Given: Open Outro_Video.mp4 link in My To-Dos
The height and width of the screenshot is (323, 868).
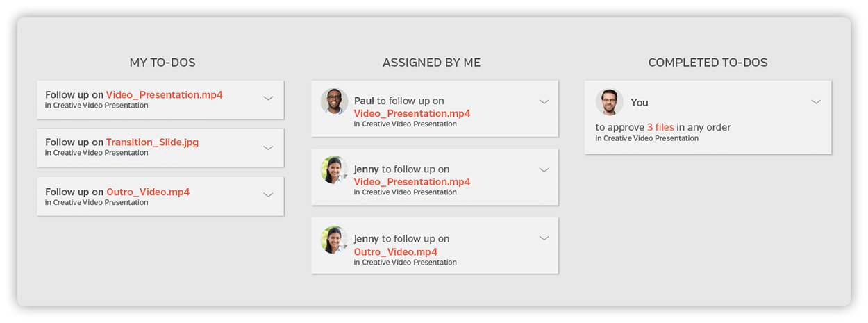Looking at the screenshot, I should (x=148, y=192).
